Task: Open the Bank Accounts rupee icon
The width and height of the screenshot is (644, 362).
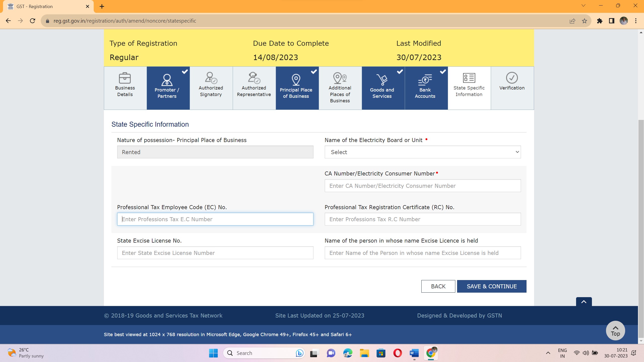Action: [x=425, y=80]
